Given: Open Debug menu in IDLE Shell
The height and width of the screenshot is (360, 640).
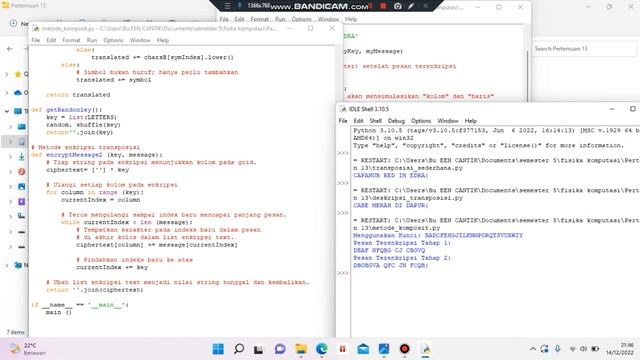Looking at the screenshot, I should (396, 121).
